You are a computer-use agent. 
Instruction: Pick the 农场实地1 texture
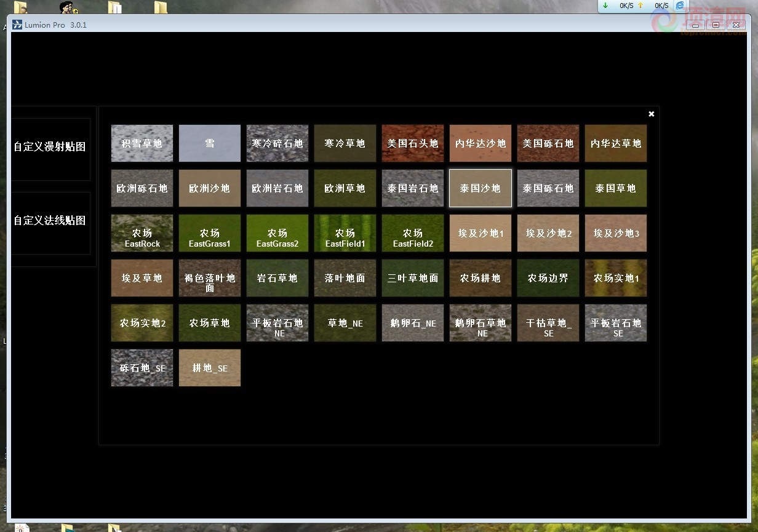pyautogui.click(x=616, y=278)
